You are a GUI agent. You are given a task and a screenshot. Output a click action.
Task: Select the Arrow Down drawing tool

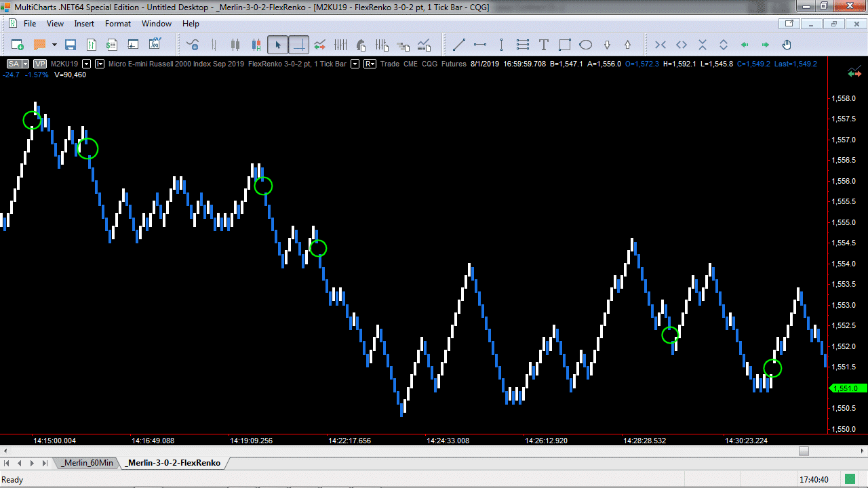607,45
